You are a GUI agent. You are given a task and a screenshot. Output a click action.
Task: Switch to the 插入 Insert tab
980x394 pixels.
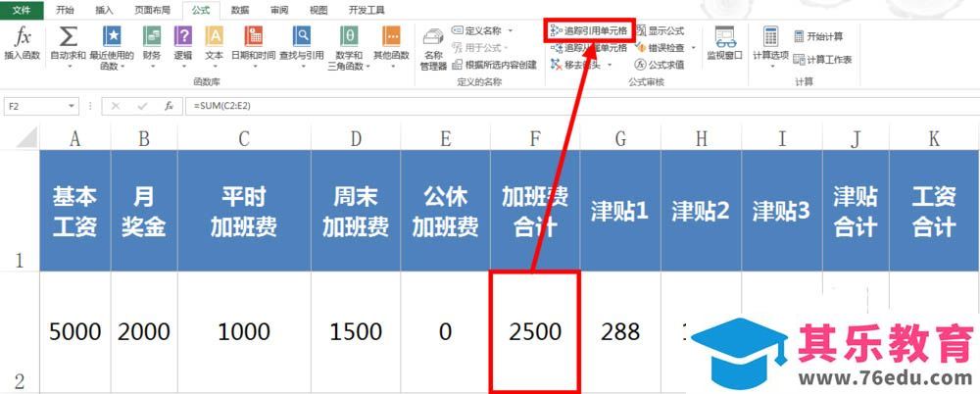tap(105, 11)
